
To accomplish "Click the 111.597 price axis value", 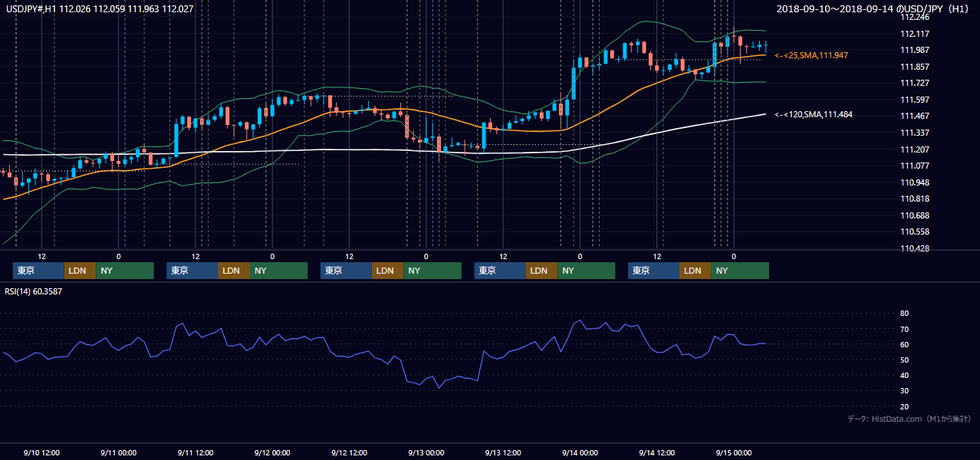I will [914, 100].
